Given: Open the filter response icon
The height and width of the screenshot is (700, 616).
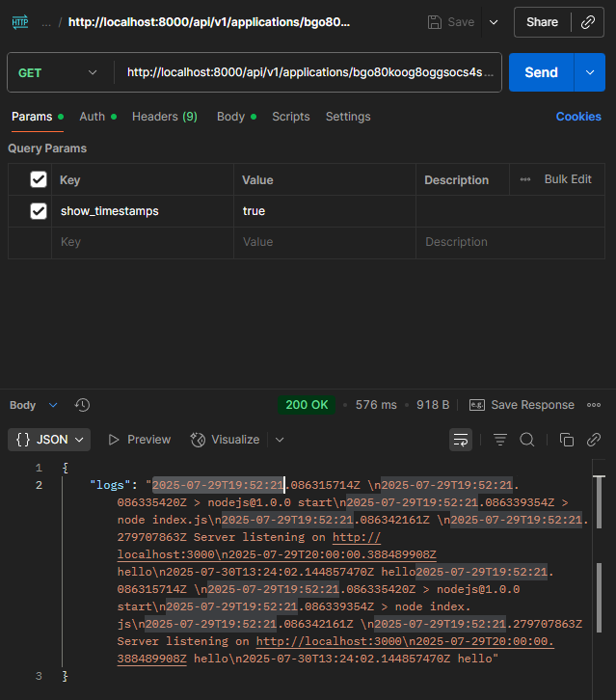Looking at the screenshot, I should [x=500, y=440].
